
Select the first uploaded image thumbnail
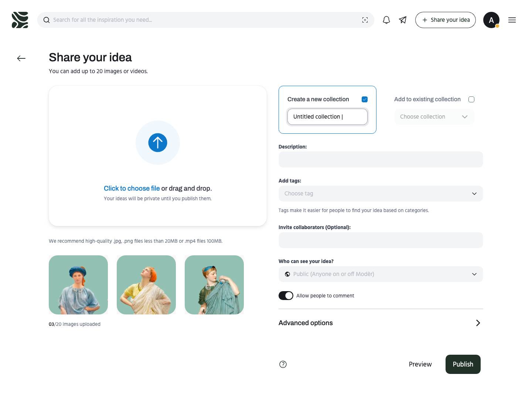click(x=78, y=285)
